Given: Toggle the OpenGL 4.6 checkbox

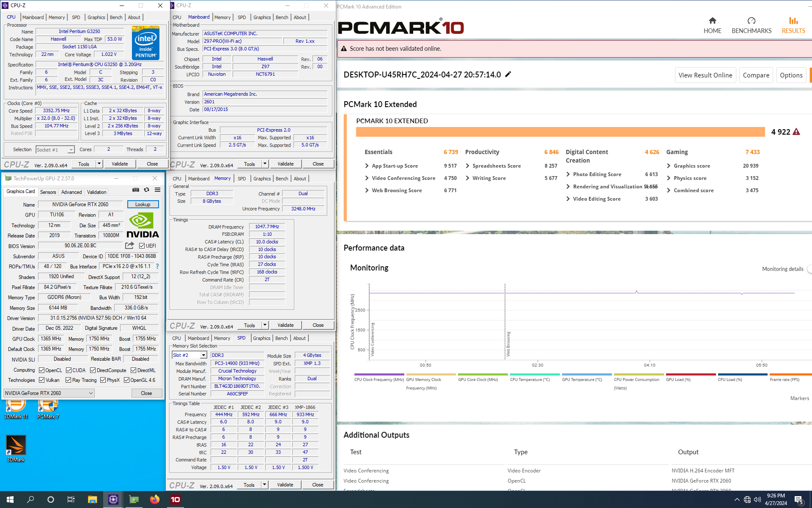Looking at the screenshot, I should [x=126, y=380].
